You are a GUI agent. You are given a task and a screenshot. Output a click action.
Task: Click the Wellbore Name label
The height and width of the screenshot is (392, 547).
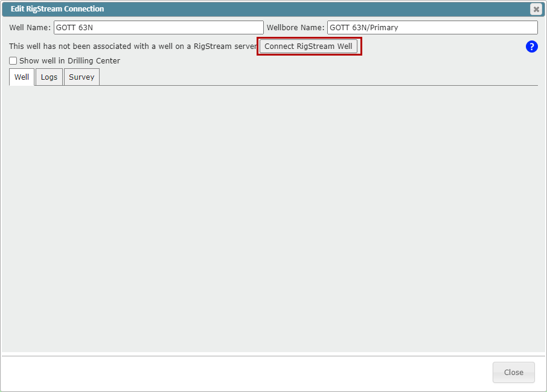point(295,28)
